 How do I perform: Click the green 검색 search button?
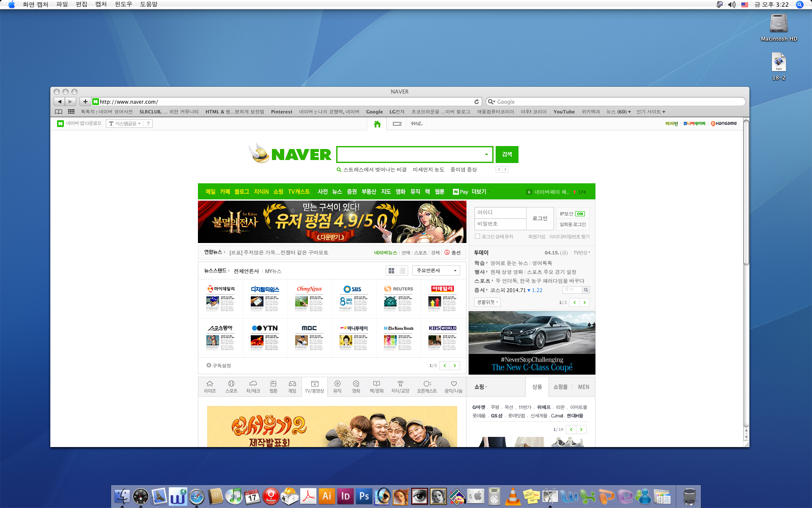(x=507, y=155)
